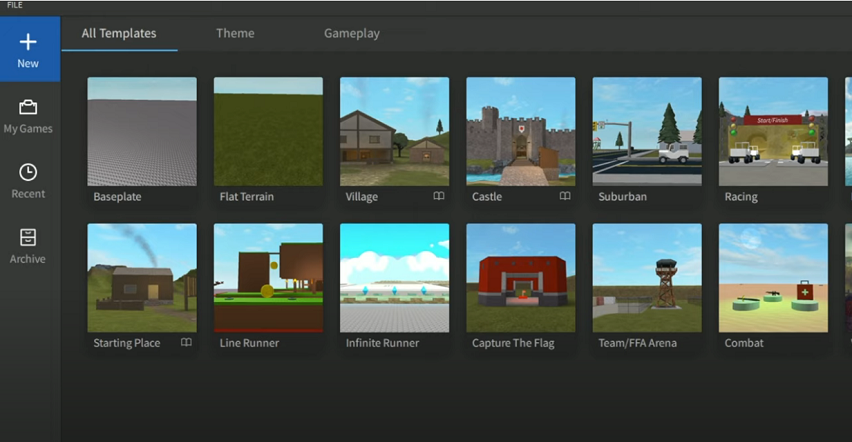Switch to the All Templates tab
The image size is (852, 442).
[x=119, y=33]
